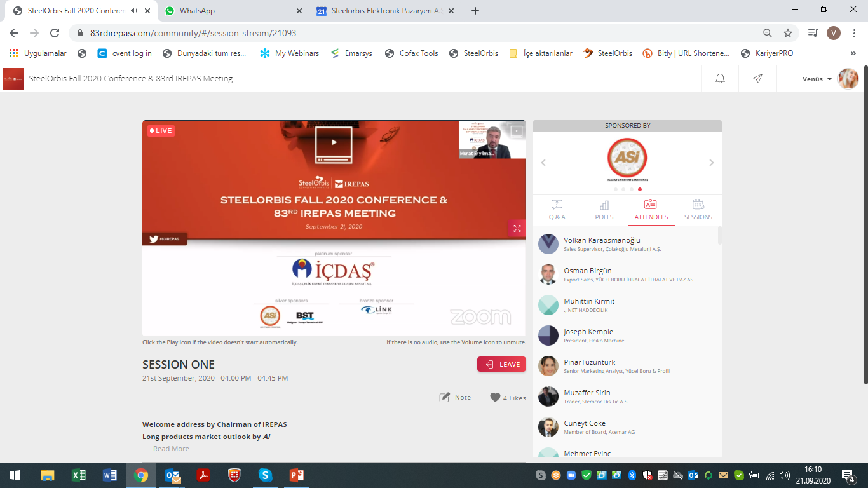Open the Sessions tab
This screenshot has width=868, height=488.
coord(698,210)
